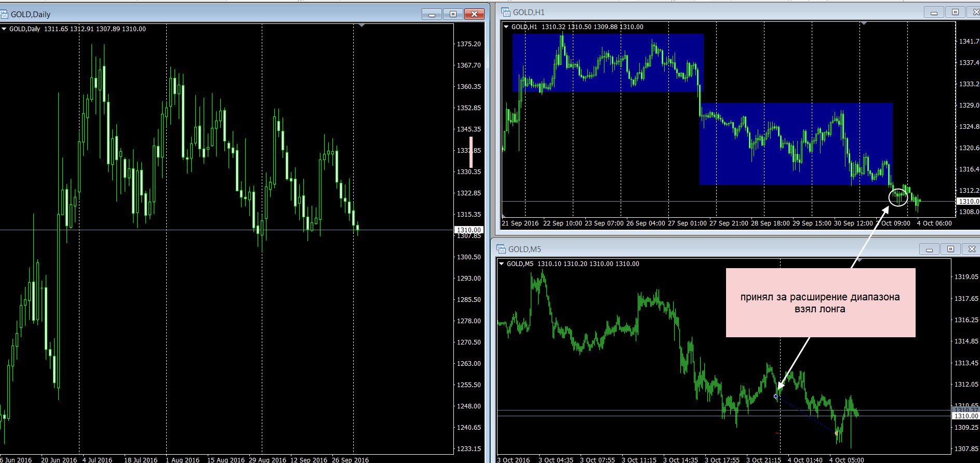This screenshot has height=463, width=980.
Task: Click M5 OHLC text 1310.10 1310.20 1310.00 1310.00
Action: (588, 264)
